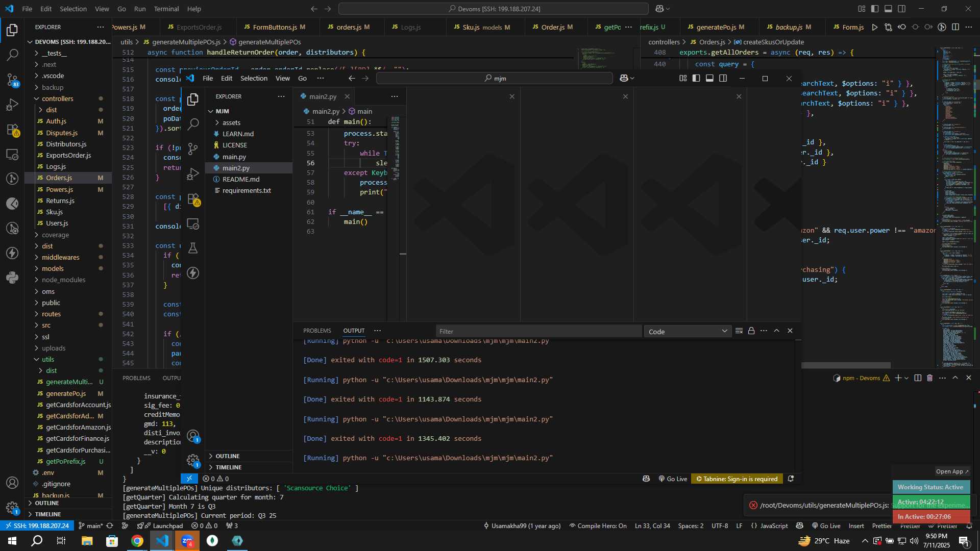Open Explorer view in mjm window activity bar

193,99
